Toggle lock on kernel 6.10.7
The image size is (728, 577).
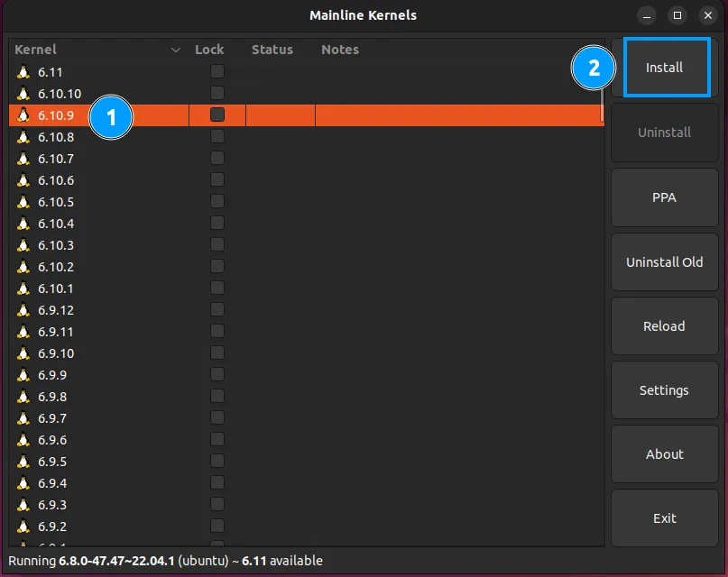tap(217, 158)
